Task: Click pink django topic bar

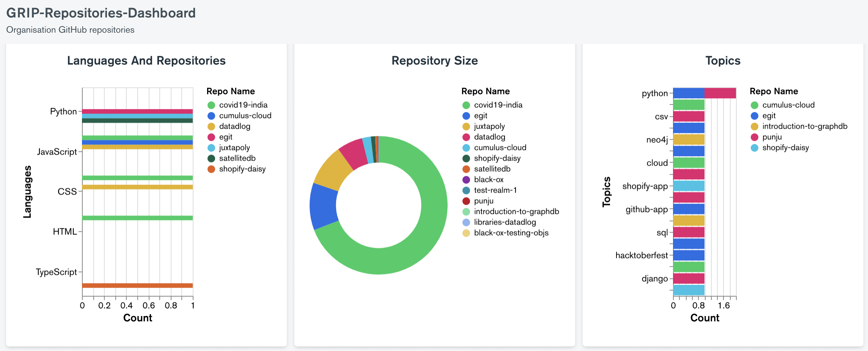Action: [x=689, y=278]
